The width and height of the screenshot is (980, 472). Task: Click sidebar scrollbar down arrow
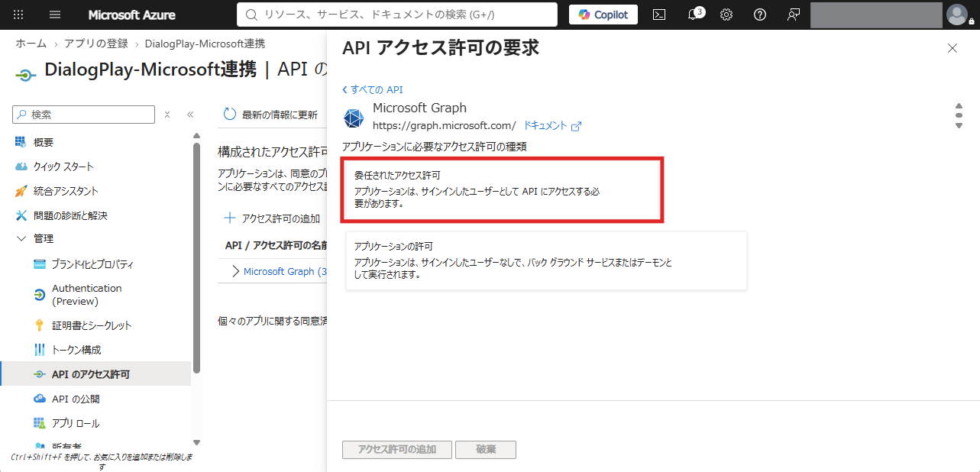(196, 442)
